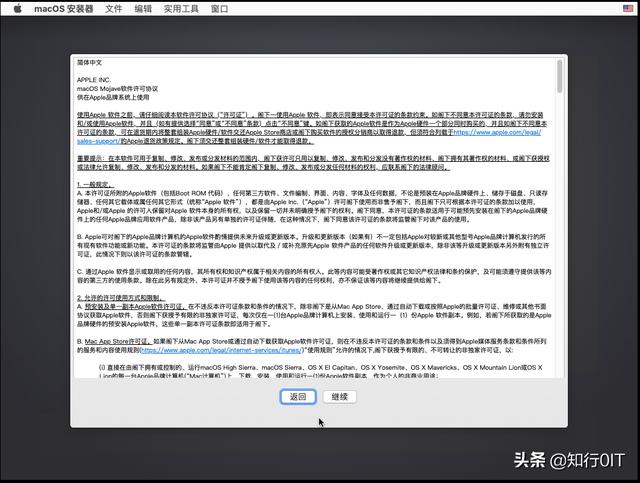The width and height of the screenshot is (640, 483).
Task: Click the 重要提示 underlined paragraph
Action: point(313,162)
